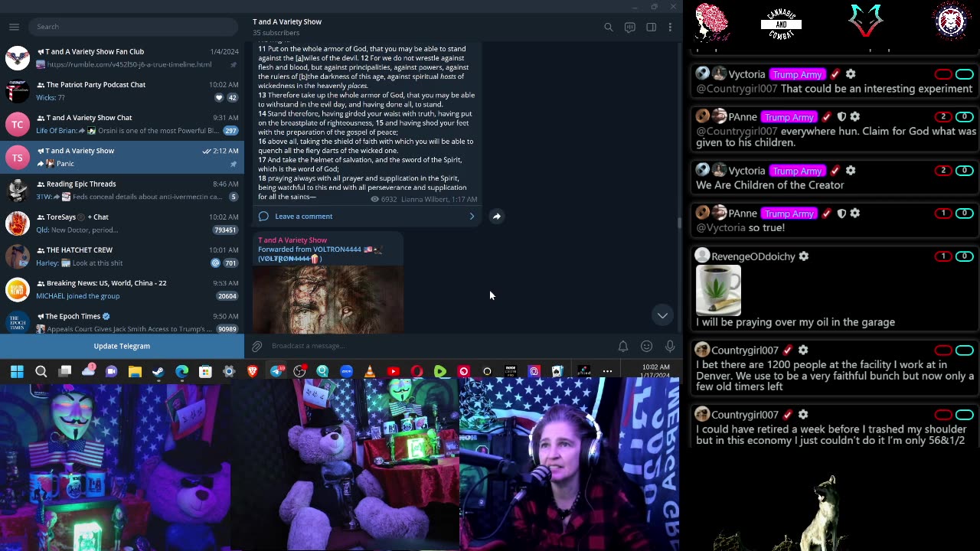
Task: Click Leave a comment link
Action: pos(303,217)
